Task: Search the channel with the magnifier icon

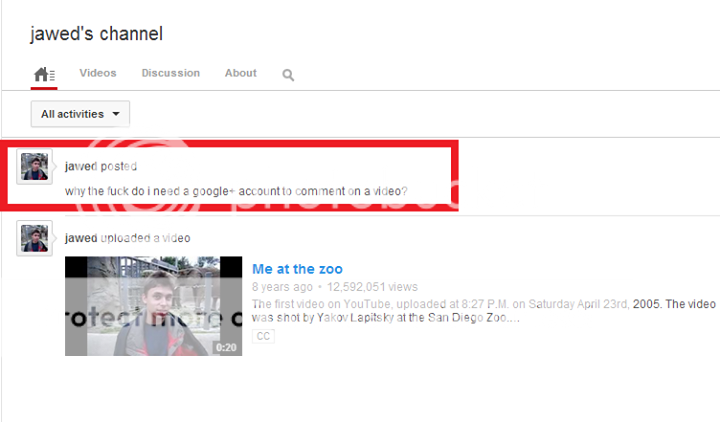Action: 288,75
